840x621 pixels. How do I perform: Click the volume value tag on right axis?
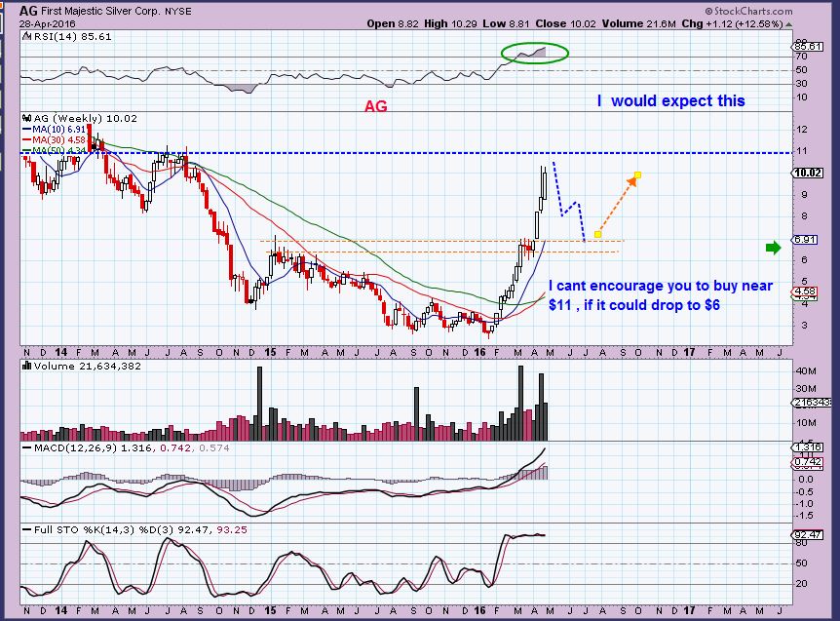[x=812, y=403]
